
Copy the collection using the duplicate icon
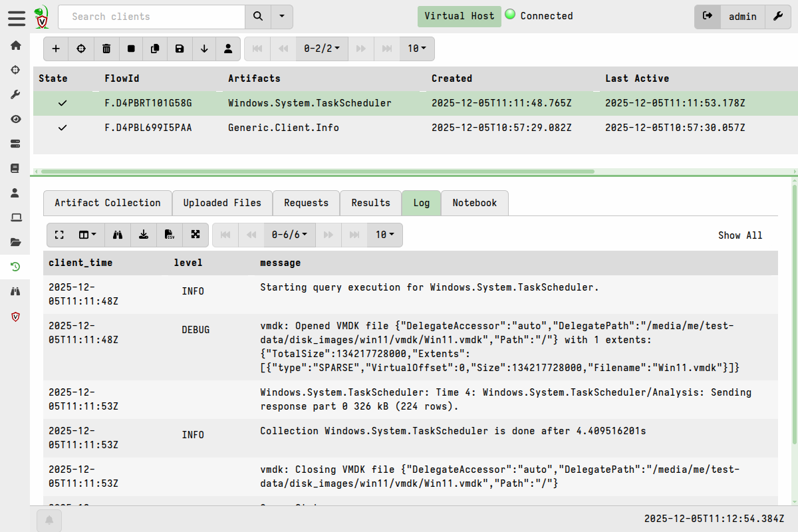155,49
